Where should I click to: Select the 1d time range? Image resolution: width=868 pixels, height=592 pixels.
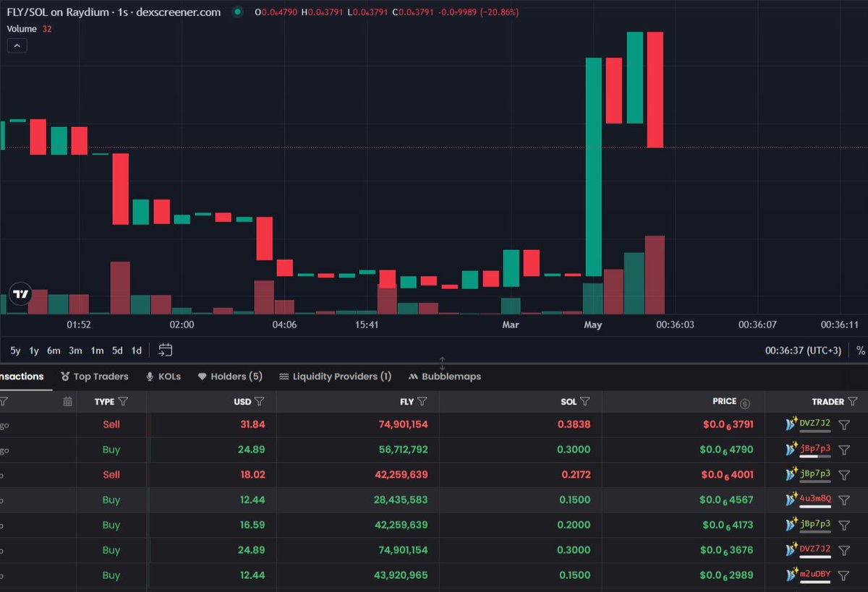[x=136, y=351]
